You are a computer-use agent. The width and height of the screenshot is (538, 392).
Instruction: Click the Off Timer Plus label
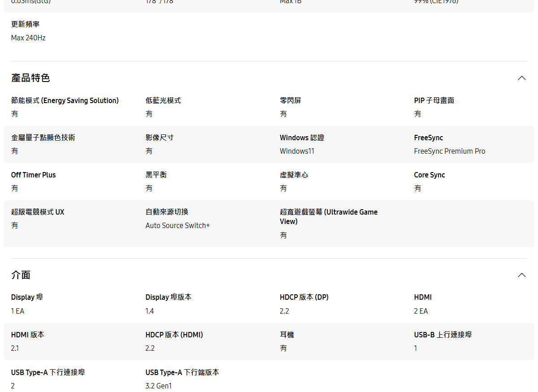(x=34, y=175)
